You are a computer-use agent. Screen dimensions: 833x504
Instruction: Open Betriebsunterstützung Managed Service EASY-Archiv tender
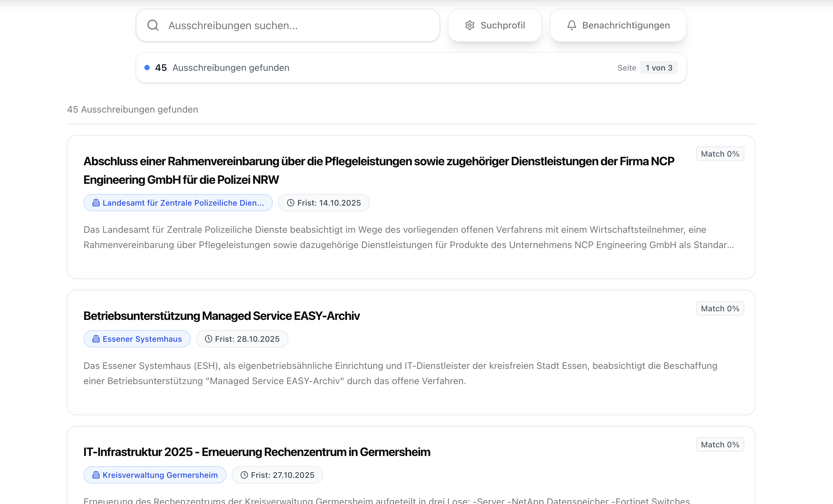(221, 316)
